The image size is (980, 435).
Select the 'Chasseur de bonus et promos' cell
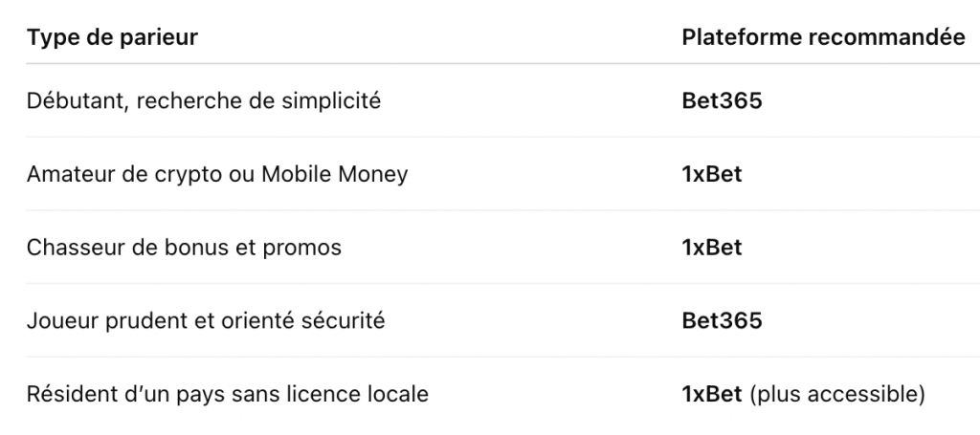tap(184, 248)
